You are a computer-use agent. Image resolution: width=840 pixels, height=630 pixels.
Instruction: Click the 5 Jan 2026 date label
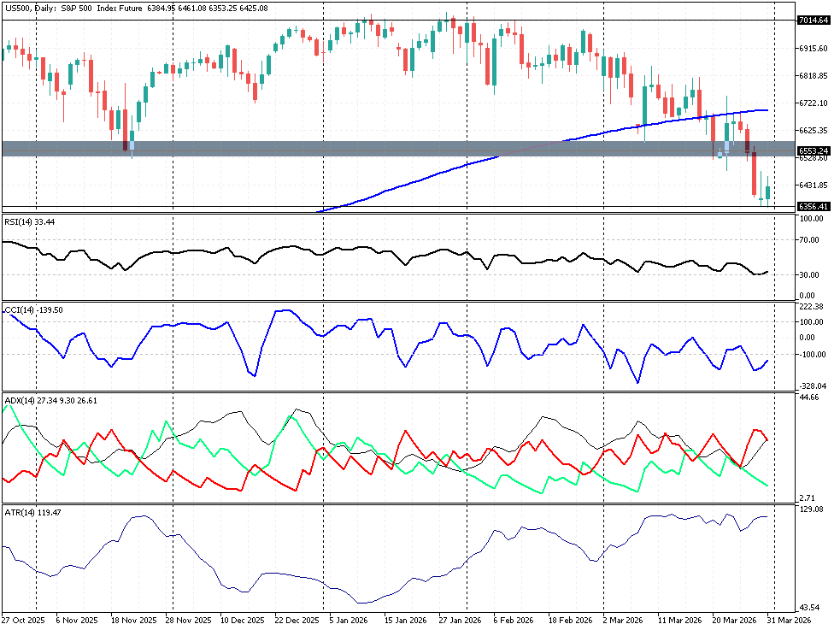tap(350, 619)
